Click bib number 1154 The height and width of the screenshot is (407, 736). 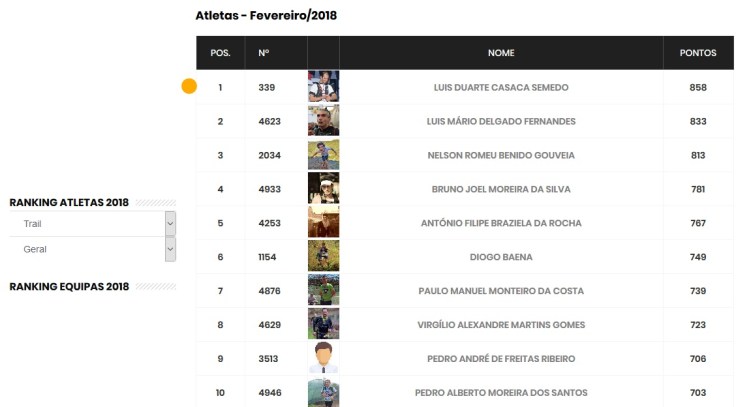(267, 257)
